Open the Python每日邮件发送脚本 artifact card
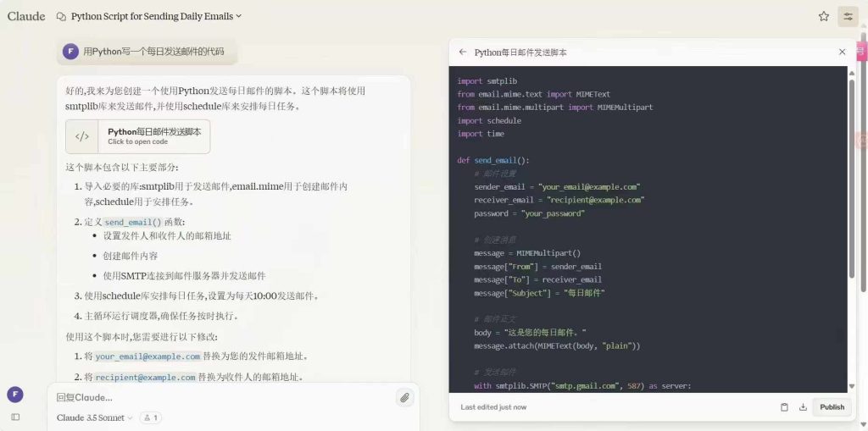Image resolution: width=868 pixels, height=431 pixels. [154, 135]
